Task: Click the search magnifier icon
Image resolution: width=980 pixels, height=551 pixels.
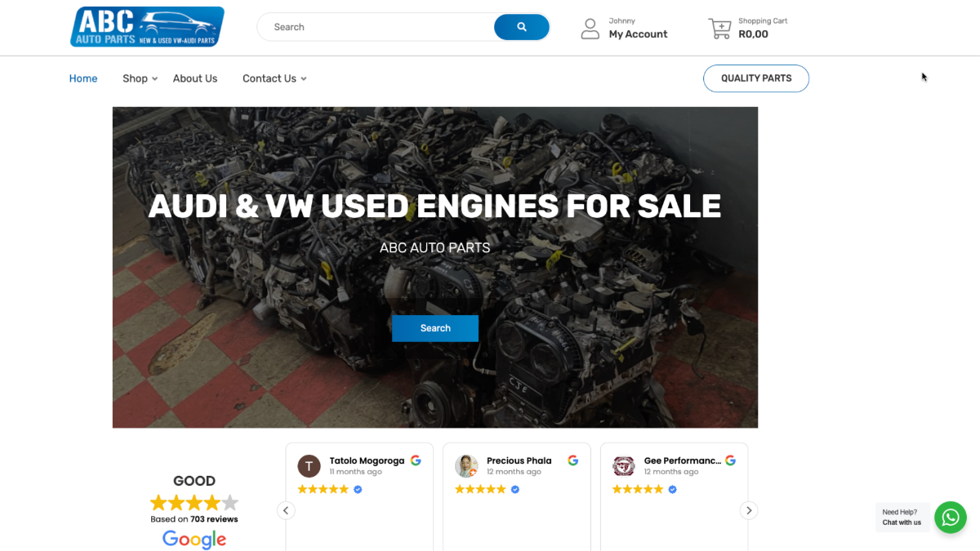Action: coord(521,27)
